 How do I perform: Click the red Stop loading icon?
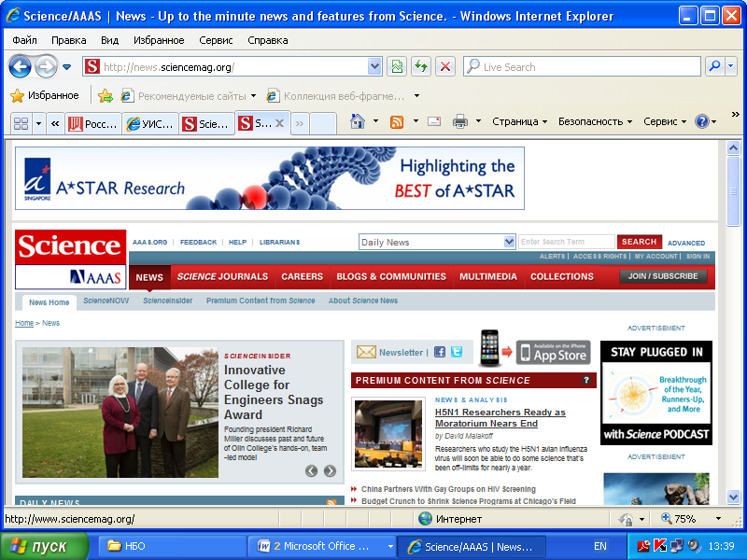(445, 66)
